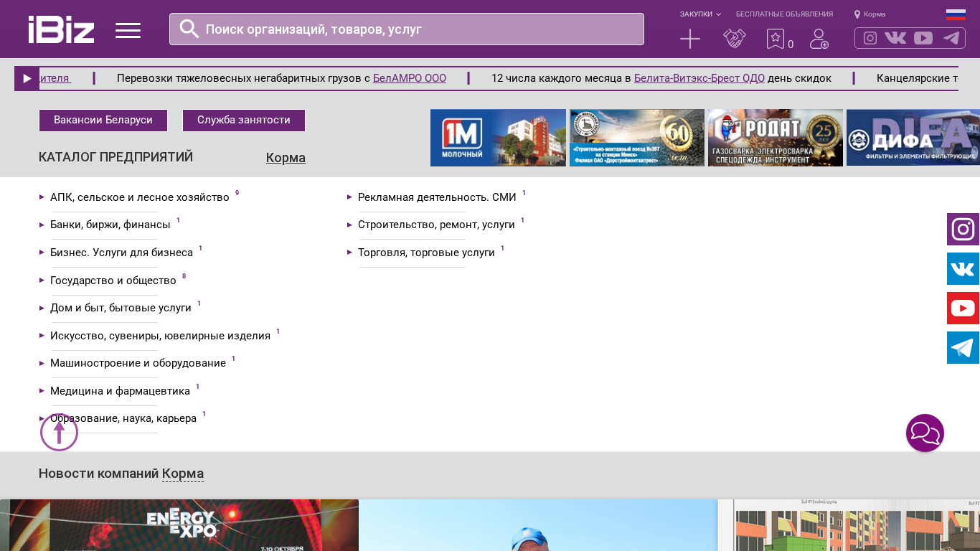Click the user registration profile icon
Image resolution: width=980 pixels, height=551 pixels.
point(819,39)
